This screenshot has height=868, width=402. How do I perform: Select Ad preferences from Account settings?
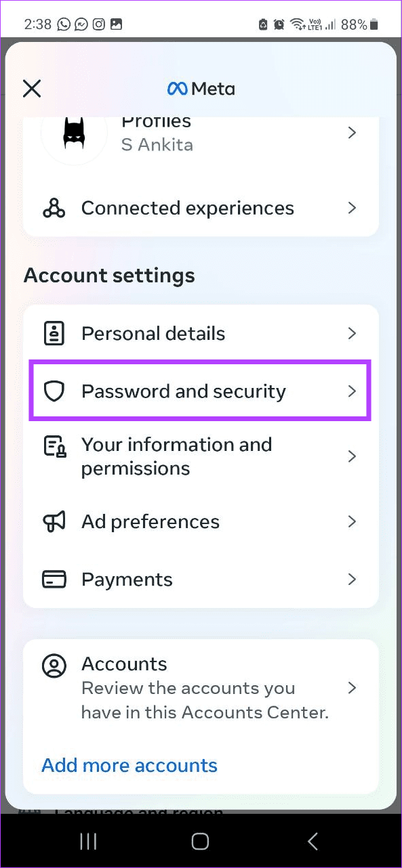point(150,521)
